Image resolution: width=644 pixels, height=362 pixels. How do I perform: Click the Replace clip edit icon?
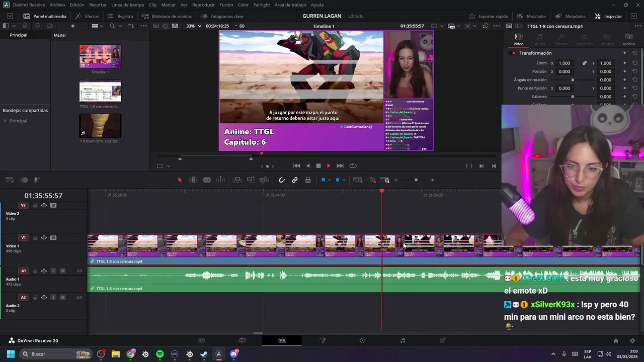[264, 180]
